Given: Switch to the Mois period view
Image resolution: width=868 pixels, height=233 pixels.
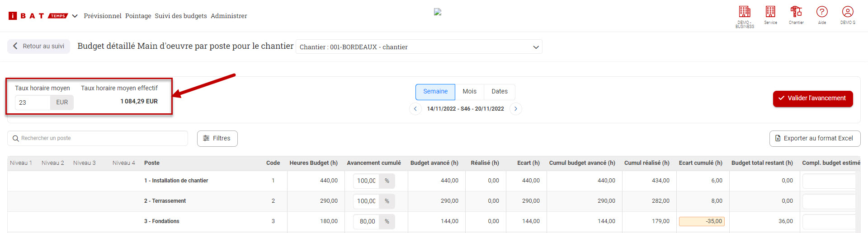Looking at the screenshot, I should pos(469,92).
